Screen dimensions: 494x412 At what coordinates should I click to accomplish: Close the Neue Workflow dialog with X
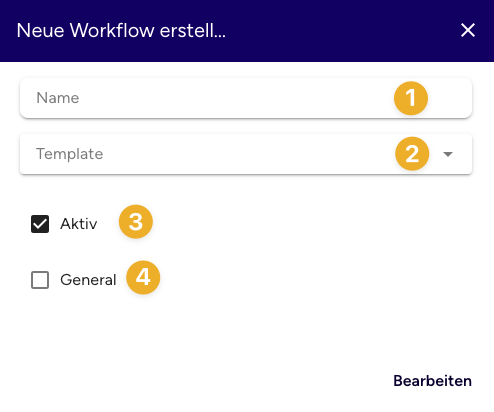pyautogui.click(x=468, y=30)
